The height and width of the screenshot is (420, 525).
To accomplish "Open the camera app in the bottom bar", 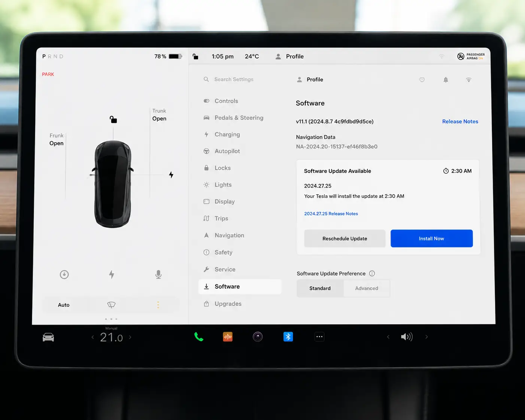I will (258, 337).
